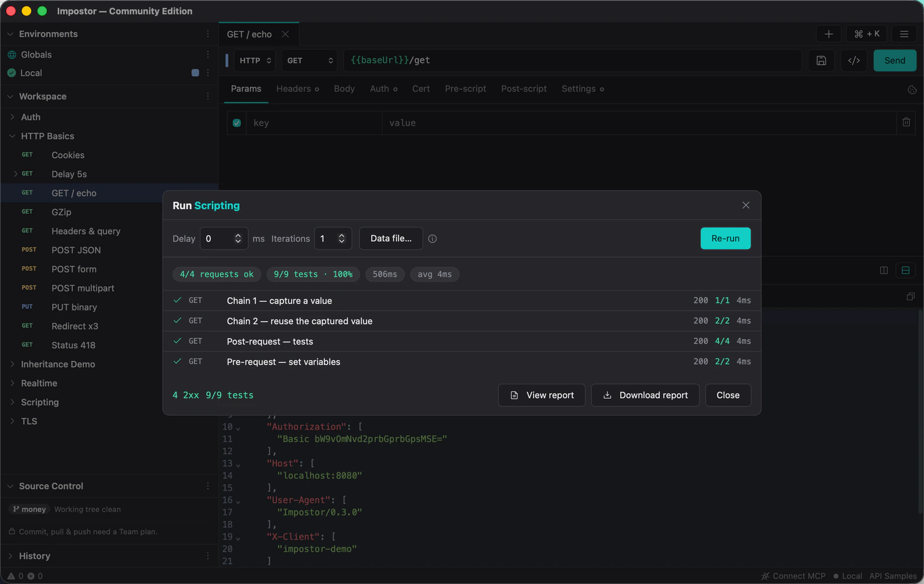
Task: Open Source Control options dots
Action: click(x=208, y=486)
